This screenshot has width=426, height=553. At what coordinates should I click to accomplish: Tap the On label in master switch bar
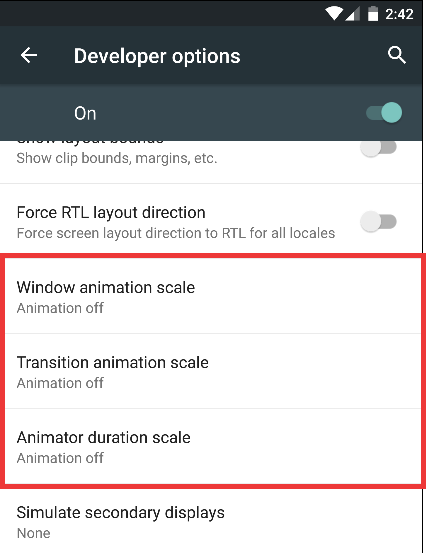(85, 114)
